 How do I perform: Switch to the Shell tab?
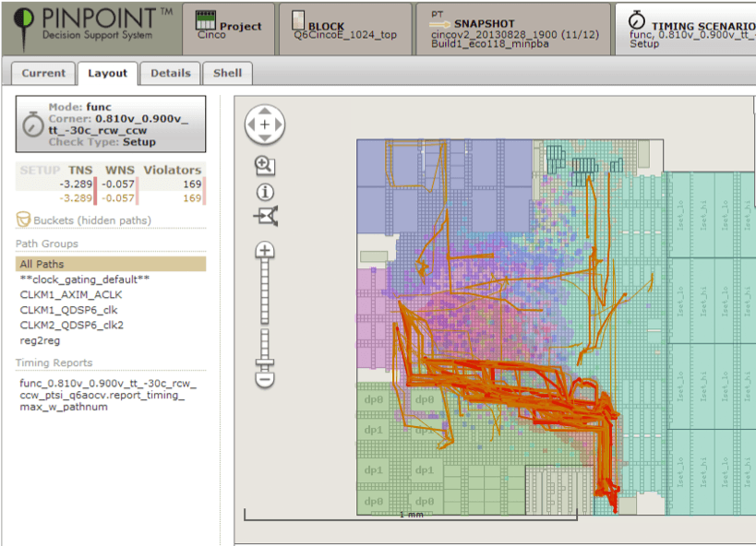click(x=228, y=73)
